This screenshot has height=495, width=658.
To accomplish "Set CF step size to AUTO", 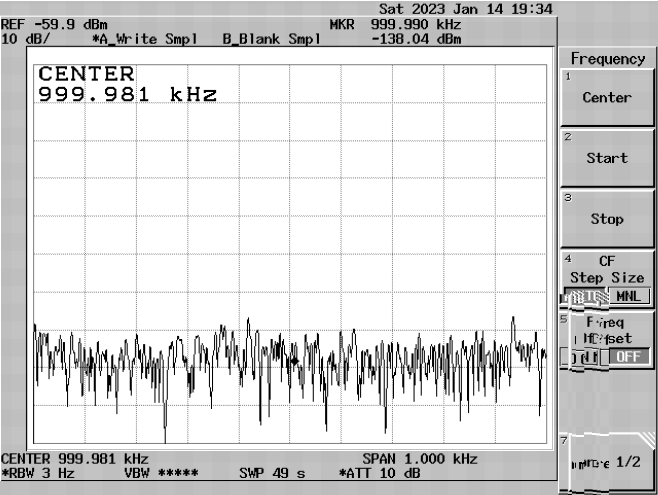I will (586, 296).
